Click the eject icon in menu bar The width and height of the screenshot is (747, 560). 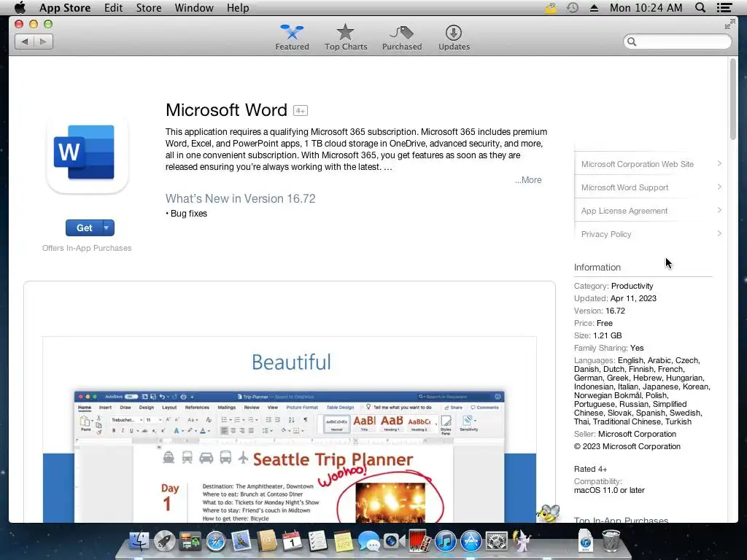(594, 8)
